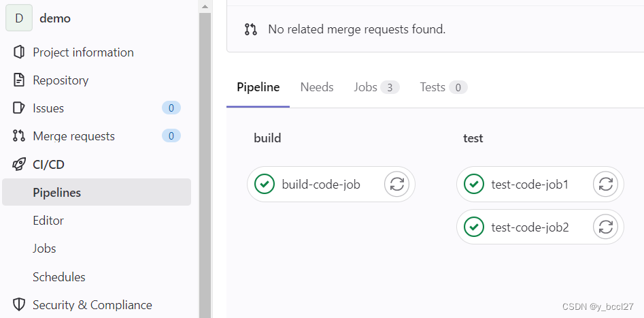Switch to the Needs tab
This screenshot has width=644, height=318.
(x=317, y=87)
